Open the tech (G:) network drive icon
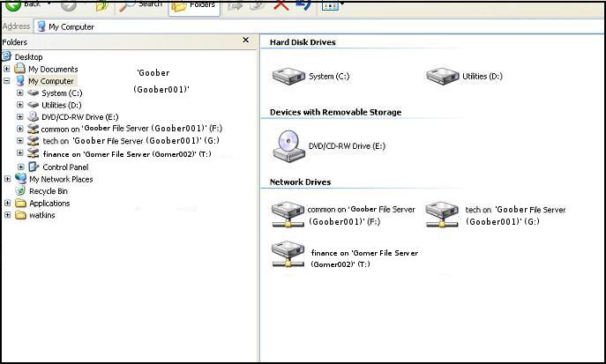The height and width of the screenshot is (364, 606). 443,215
